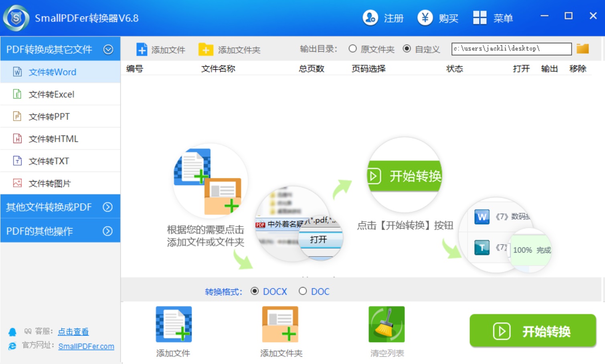Click the large bottom 添加文件 icon
The width and height of the screenshot is (605, 364).
point(174,324)
